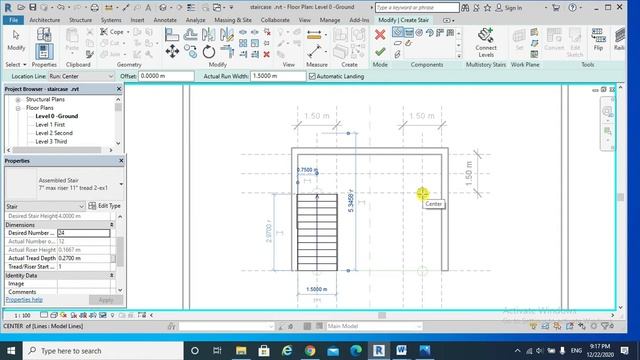This screenshot has height=360, width=640.
Task: Finish edit mode with green checkmark
Action: [380, 52]
